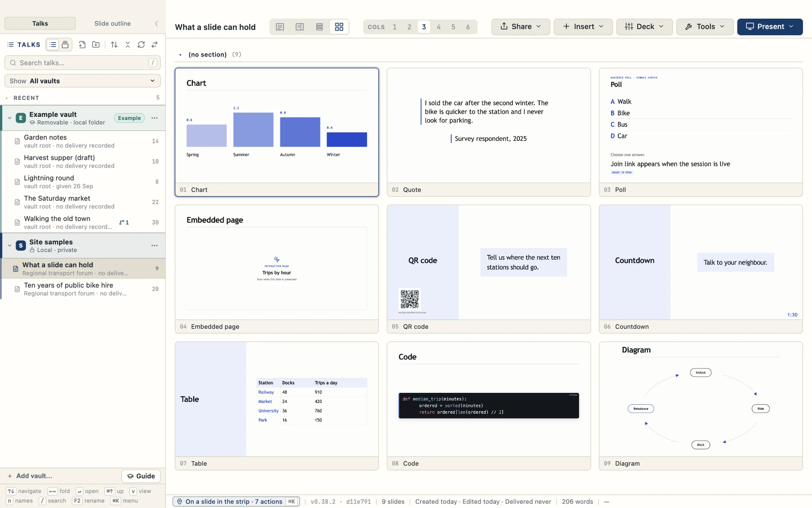Select stacked card display mode in Talks toolbar
Screen dimensions: 812x508
tap(65, 44)
